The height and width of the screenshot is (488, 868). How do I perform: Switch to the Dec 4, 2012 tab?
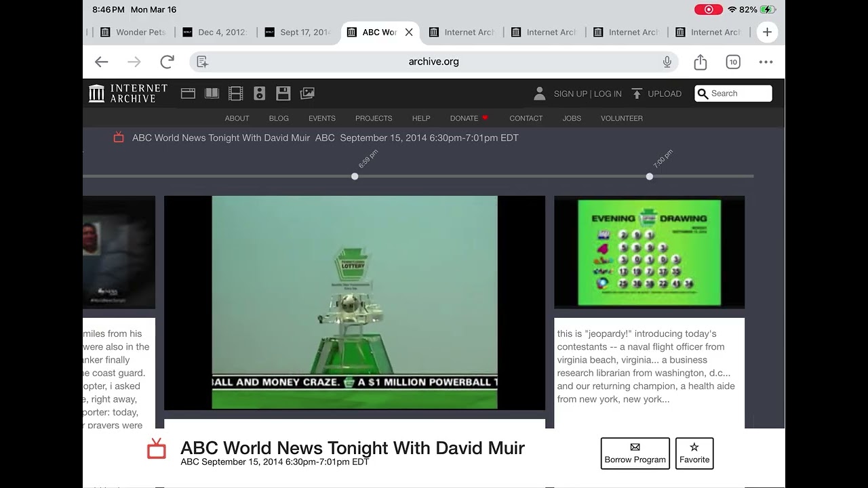pos(215,32)
